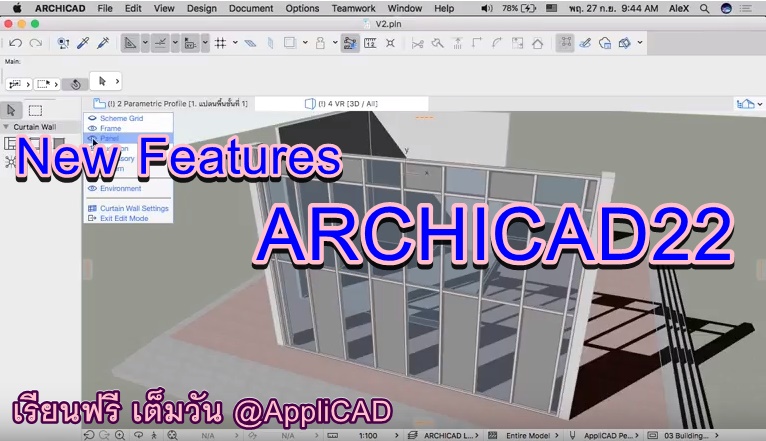Click the Trace reference square icon
The height and width of the screenshot is (441, 766).
(x=290, y=43)
